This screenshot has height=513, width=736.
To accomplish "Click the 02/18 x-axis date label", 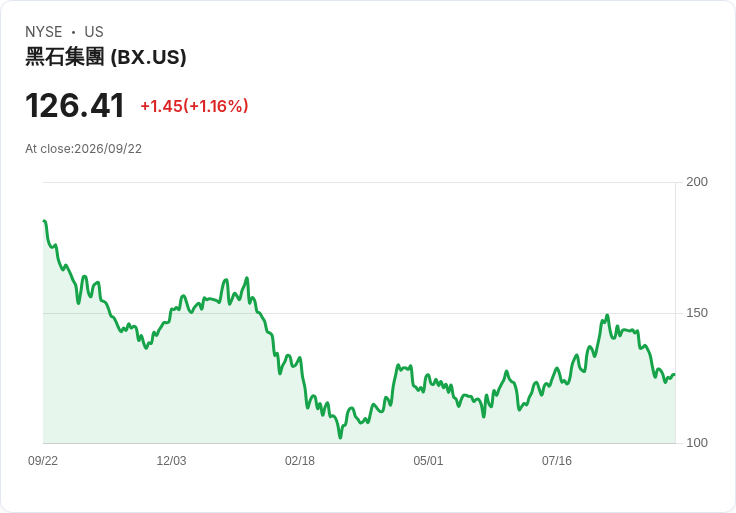I will click(x=300, y=460).
